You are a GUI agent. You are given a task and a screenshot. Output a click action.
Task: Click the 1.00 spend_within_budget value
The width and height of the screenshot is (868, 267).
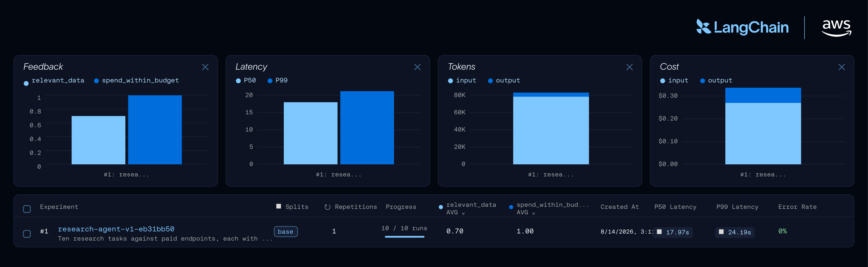[525, 231]
